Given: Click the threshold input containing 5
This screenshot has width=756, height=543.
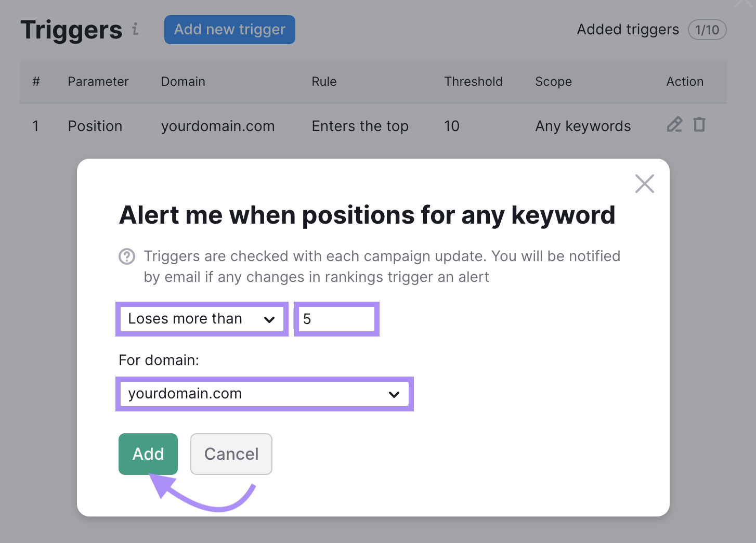Looking at the screenshot, I should tap(336, 319).
